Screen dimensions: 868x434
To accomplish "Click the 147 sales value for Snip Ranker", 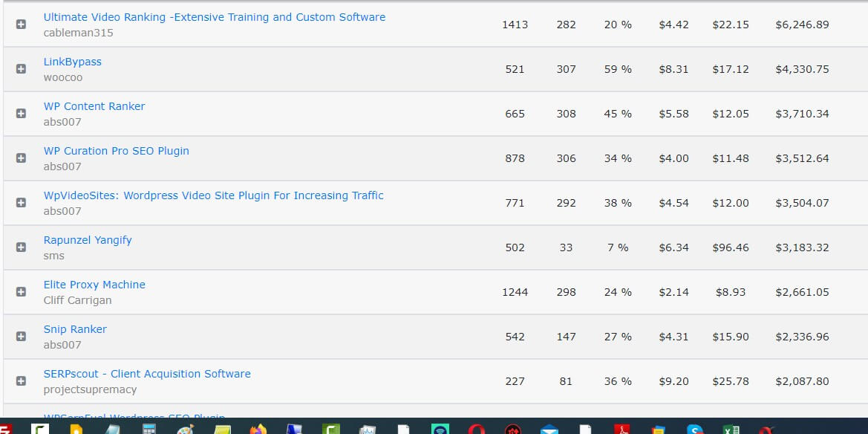I will pos(567,337).
